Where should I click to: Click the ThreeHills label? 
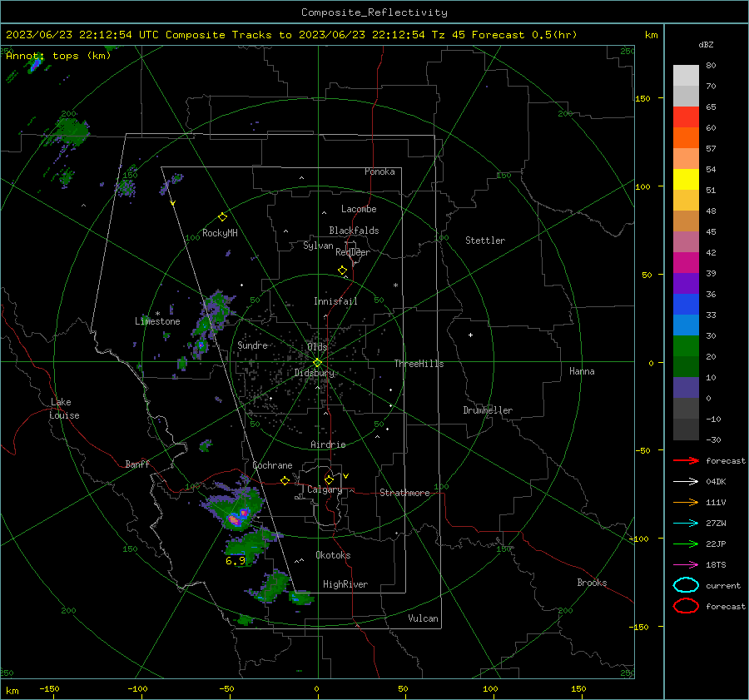419,364
